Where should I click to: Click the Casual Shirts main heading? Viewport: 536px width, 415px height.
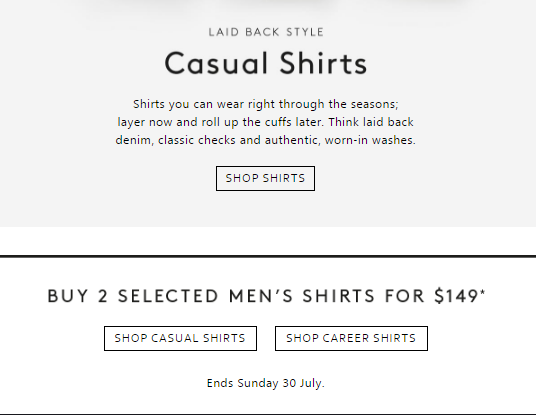[266, 63]
